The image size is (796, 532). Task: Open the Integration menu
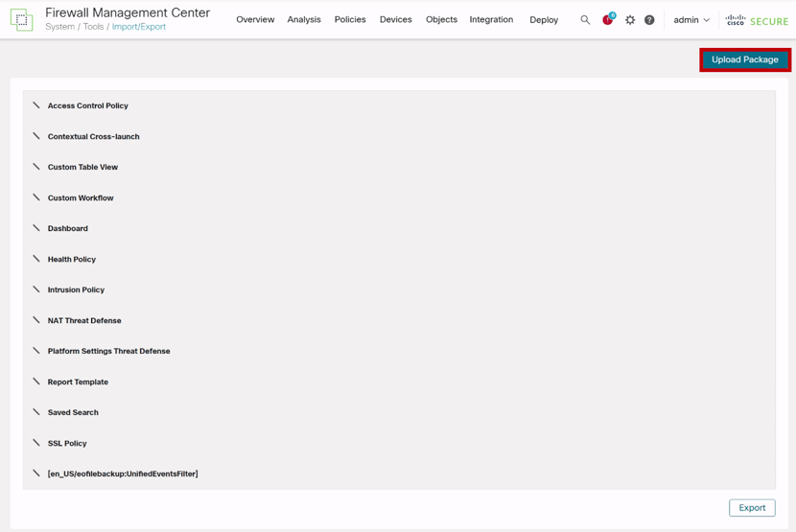click(491, 19)
